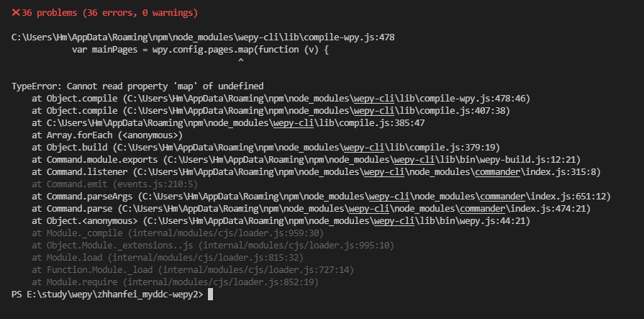Follow the commander index.js:315:8 link

click(x=367, y=172)
